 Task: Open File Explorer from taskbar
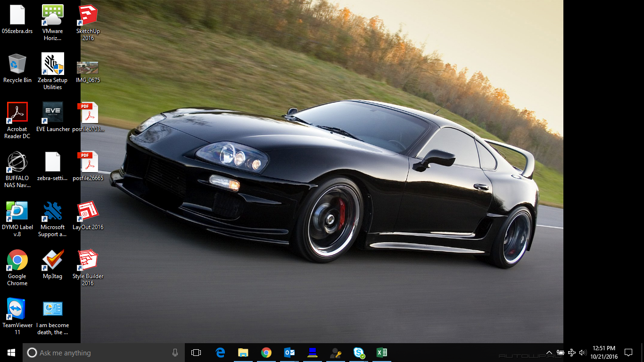pos(243,353)
